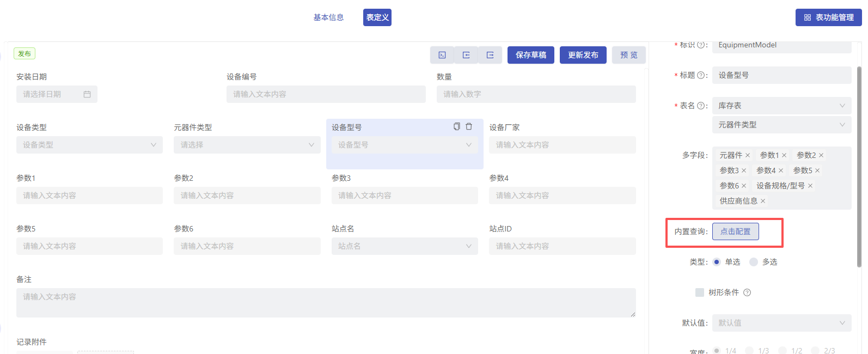The width and height of the screenshot is (868, 354).
Task: Focus the 参数3 text input
Action: (405, 196)
